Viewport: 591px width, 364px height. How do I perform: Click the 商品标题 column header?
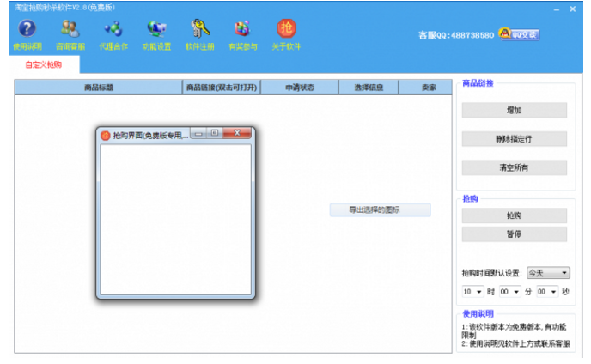pos(99,88)
